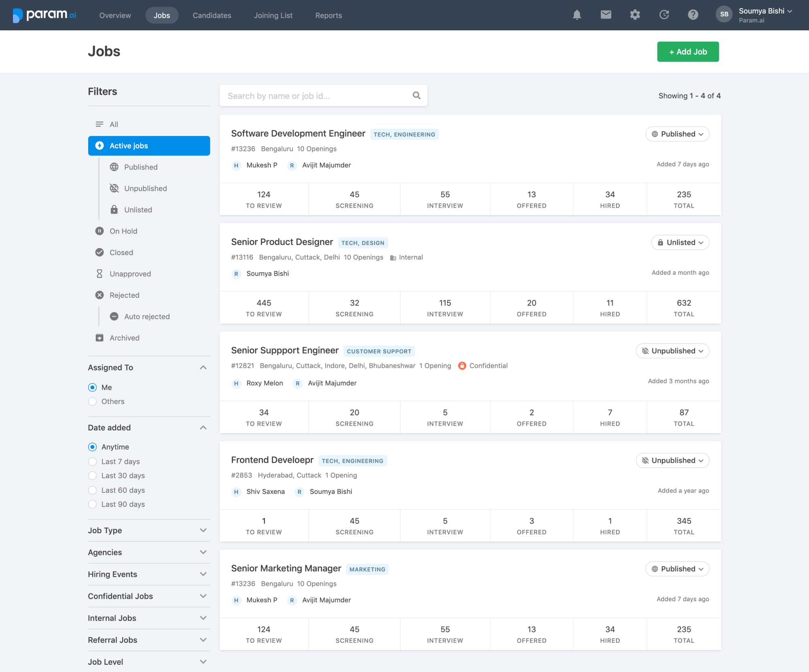Screen dimensions: 809x672
Task: Select the Last 90 days radio
Action: click(x=93, y=505)
